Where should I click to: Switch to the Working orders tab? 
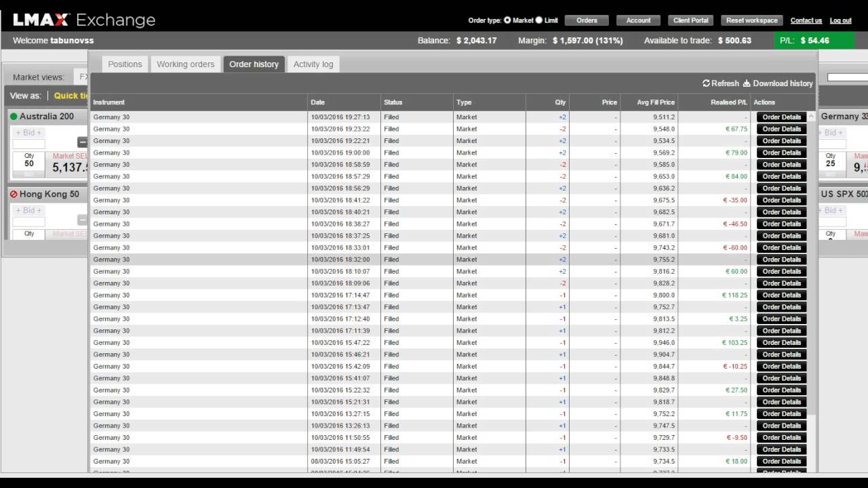tap(185, 64)
